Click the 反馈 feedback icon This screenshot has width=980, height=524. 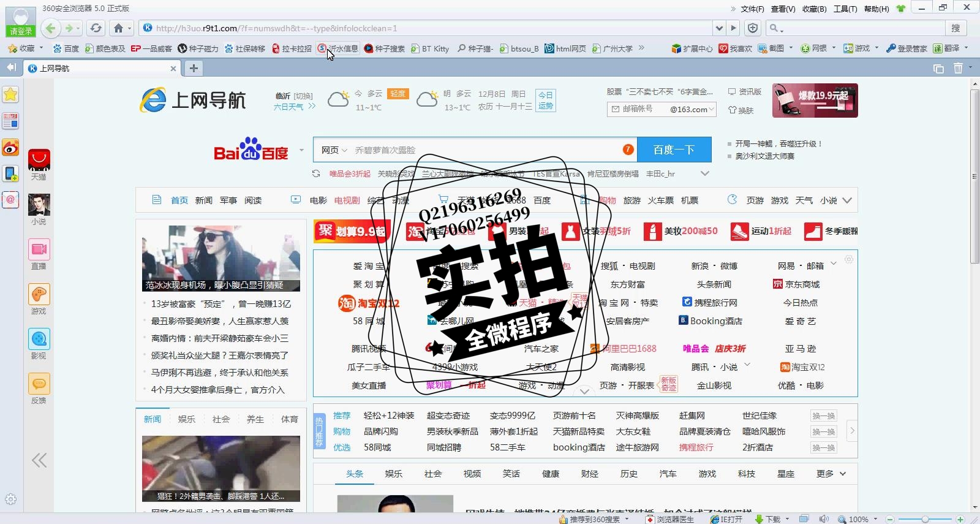(39, 389)
